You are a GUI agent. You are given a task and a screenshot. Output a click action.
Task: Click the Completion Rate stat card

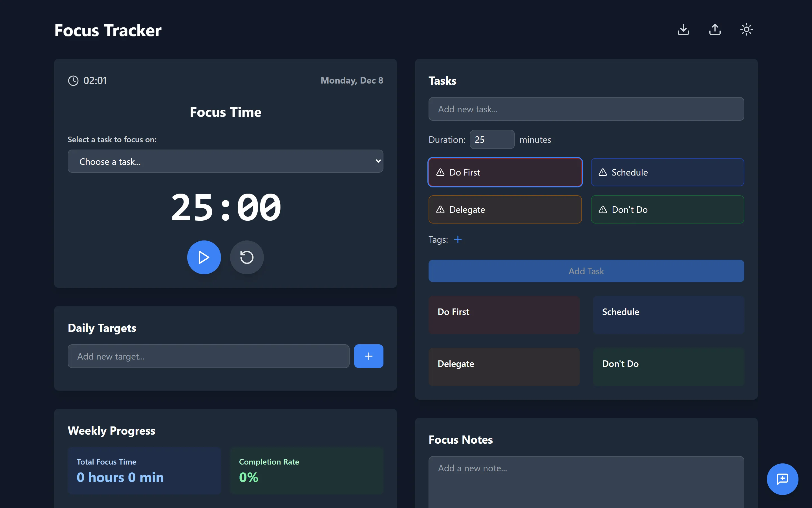pos(307,471)
